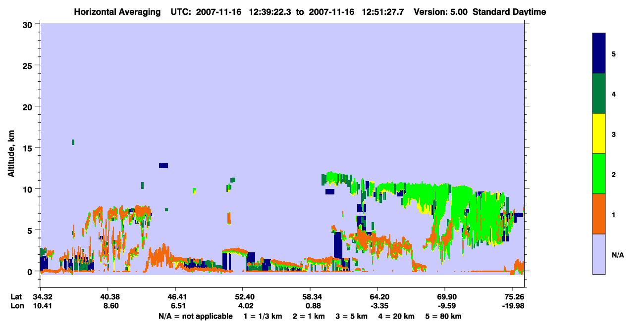
Task: Click the '2 = 1 km' legend entry
Action: pos(310,316)
